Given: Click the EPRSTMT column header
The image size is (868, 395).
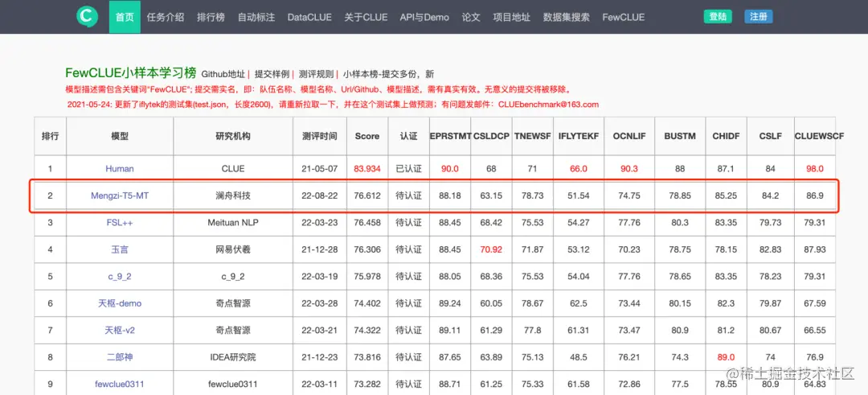Looking at the screenshot, I should tap(449, 136).
